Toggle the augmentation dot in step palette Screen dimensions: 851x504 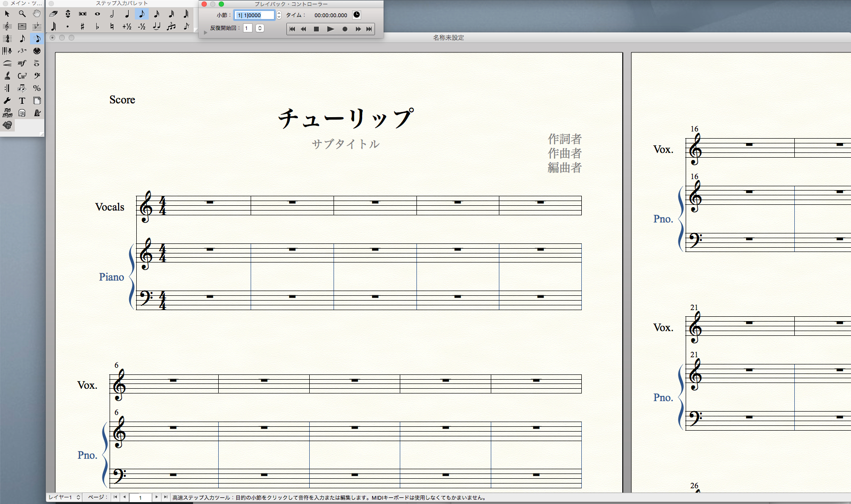point(68,26)
